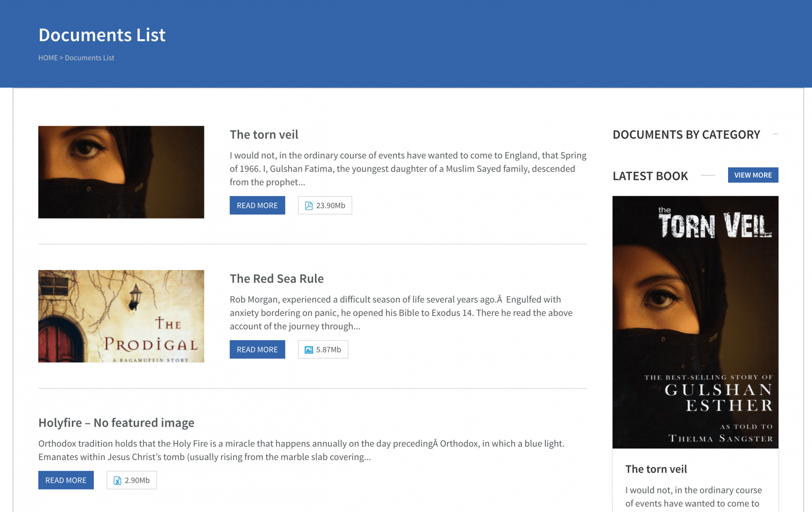Click the Excel file icon beside 2.90Mb

click(x=117, y=480)
